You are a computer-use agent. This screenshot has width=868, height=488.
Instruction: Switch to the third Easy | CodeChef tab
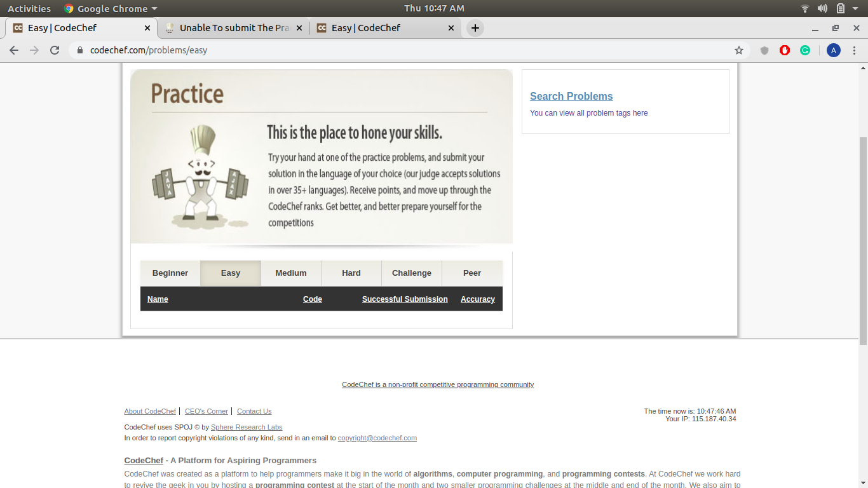385,28
